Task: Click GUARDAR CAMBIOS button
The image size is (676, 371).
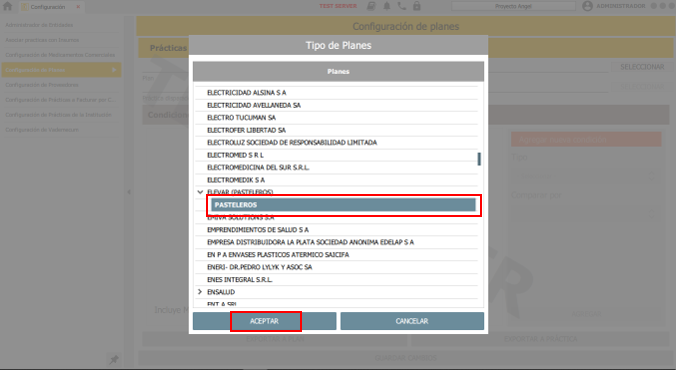Action: coord(405,358)
